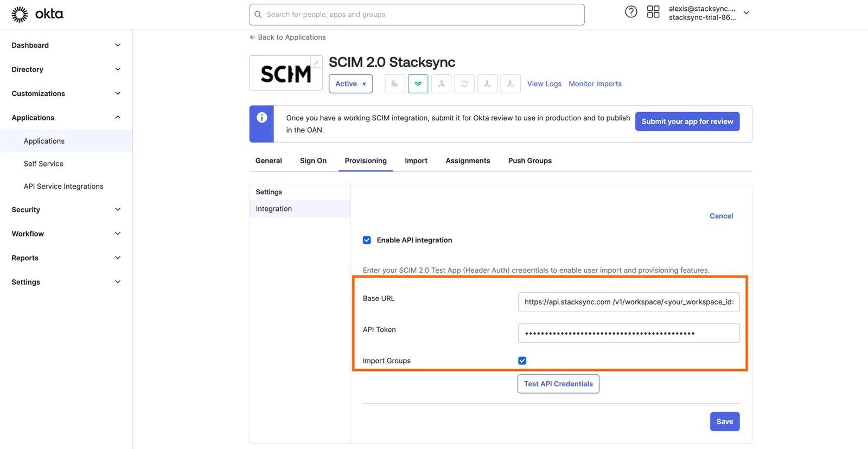Uncheck Enable API integration checkbox
This screenshot has height=449, width=868.
pyautogui.click(x=367, y=240)
